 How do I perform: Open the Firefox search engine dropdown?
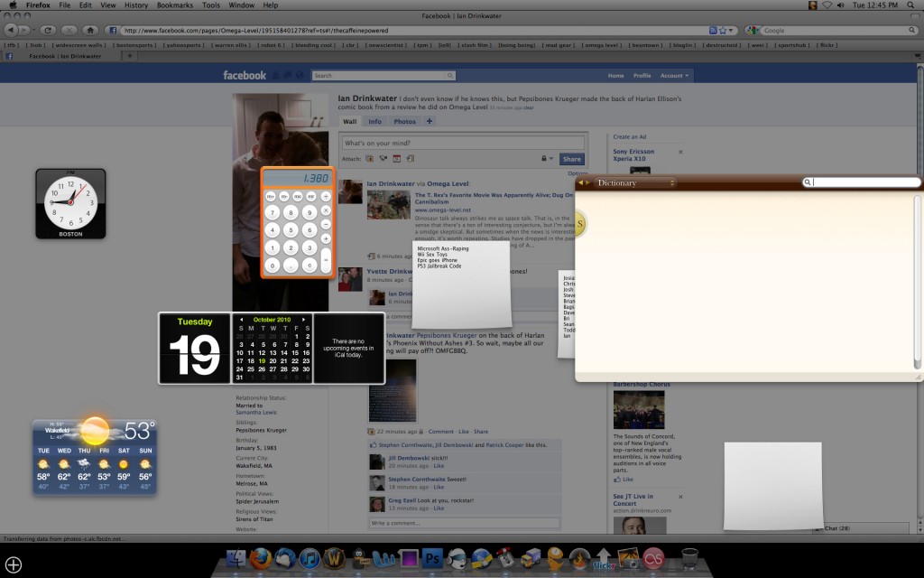coord(753,30)
